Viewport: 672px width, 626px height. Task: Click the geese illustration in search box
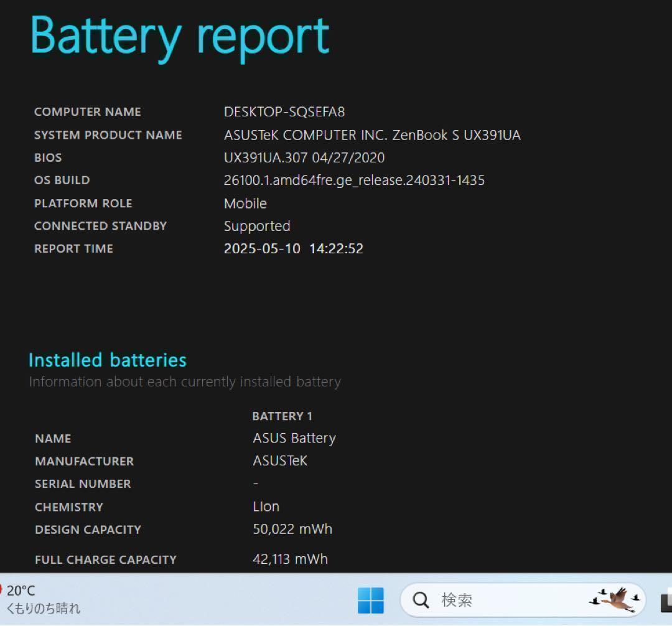[x=616, y=599]
